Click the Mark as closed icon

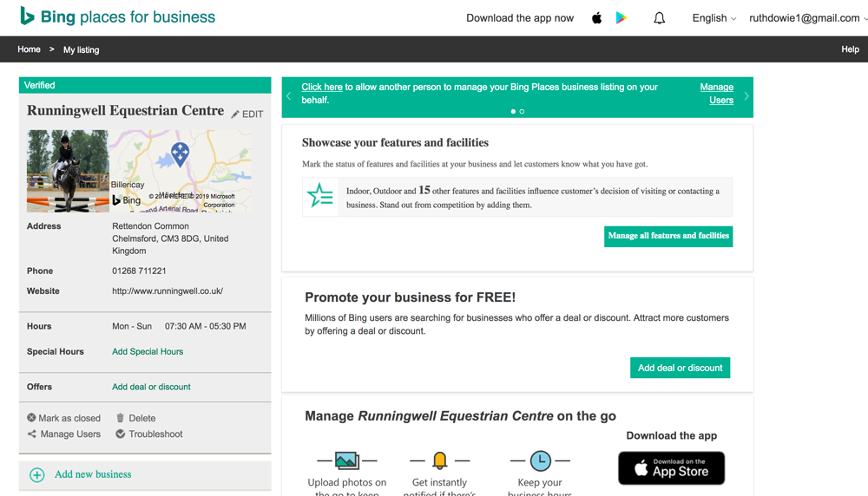click(x=31, y=417)
